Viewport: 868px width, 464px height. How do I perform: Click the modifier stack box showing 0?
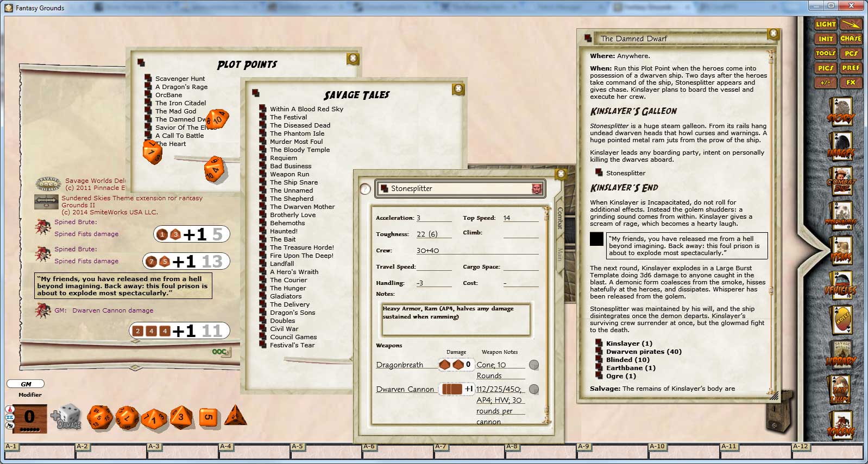[x=30, y=417]
